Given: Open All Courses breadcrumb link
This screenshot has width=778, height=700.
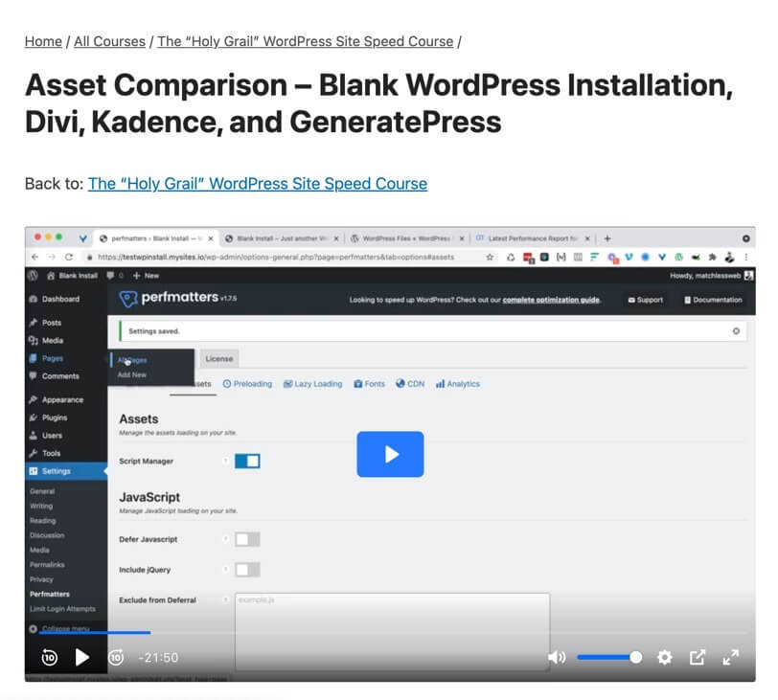Looking at the screenshot, I should pyautogui.click(x=109, y=41).
